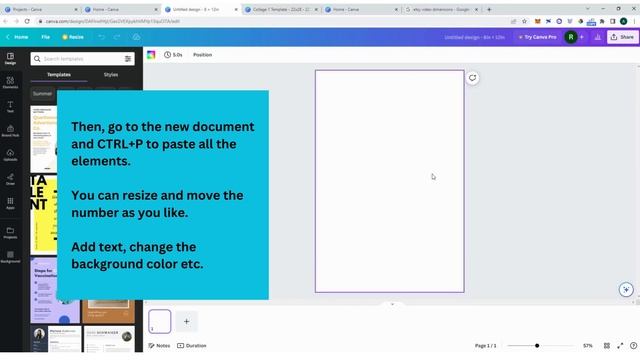The image size is (640, 360).
Task: Click the Redo arrow in top bar
Action: coord(117,37)
